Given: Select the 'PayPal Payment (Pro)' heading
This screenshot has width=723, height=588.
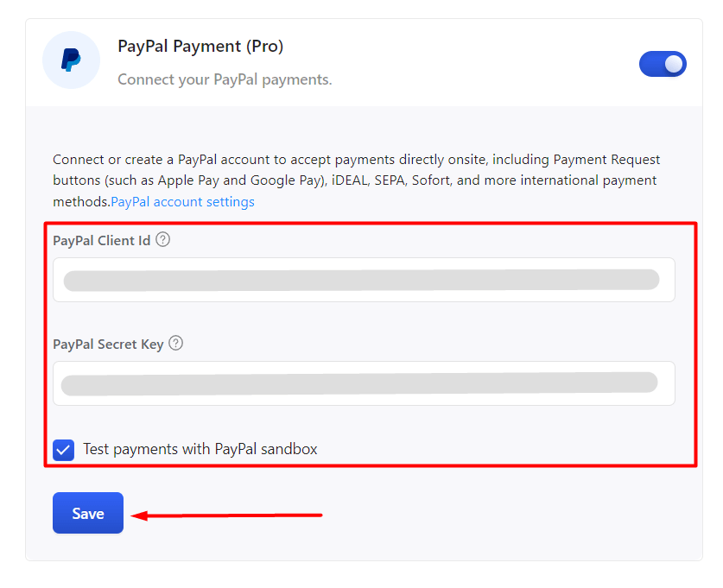Looking at the screenshot, I should (200, 47).
